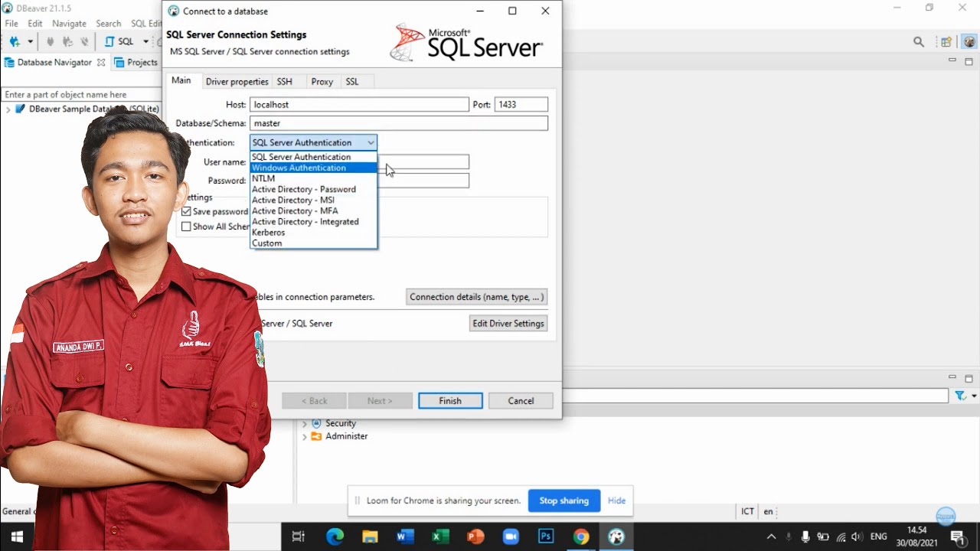This screenshot has width=980, height=551.
Task: Choose Active Directory - Password option
Action: 314,189
